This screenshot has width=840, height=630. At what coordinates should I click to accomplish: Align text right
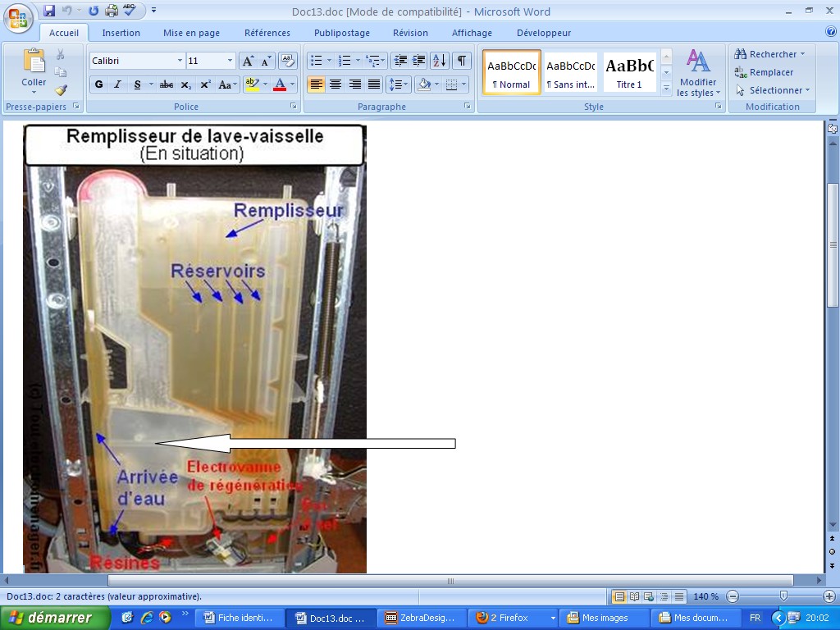[354, 84]
